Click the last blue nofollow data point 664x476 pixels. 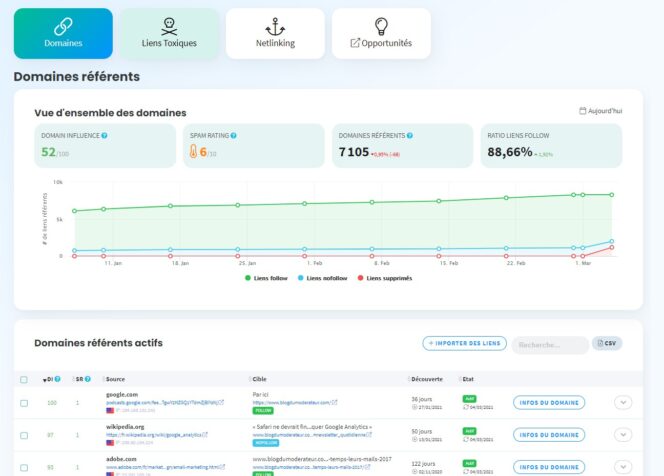tap(611, 241)
